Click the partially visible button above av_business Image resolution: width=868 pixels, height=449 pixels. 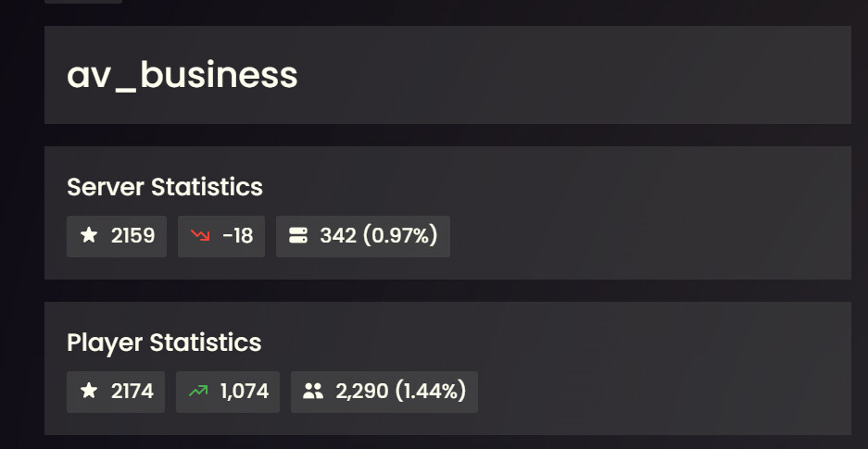[83, 2]
